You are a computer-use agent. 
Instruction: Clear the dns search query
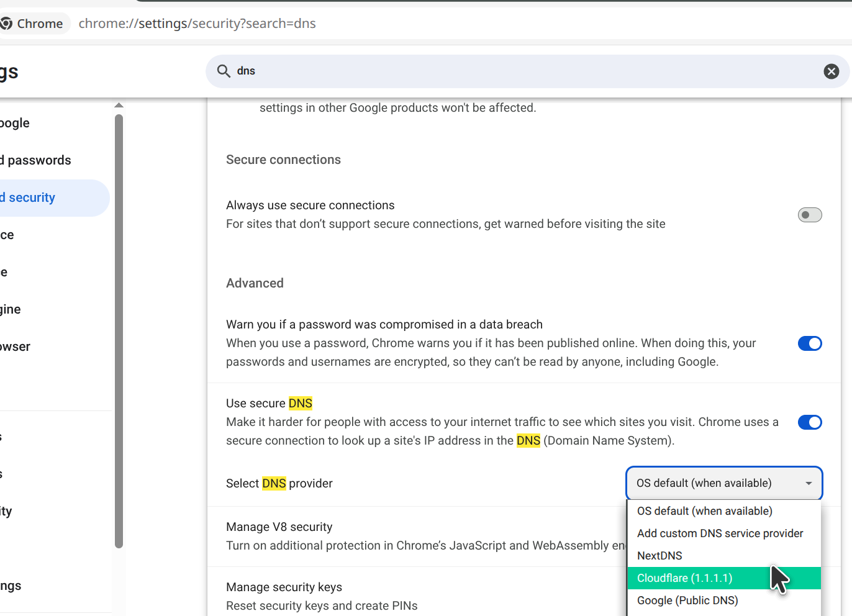[832, 71]
